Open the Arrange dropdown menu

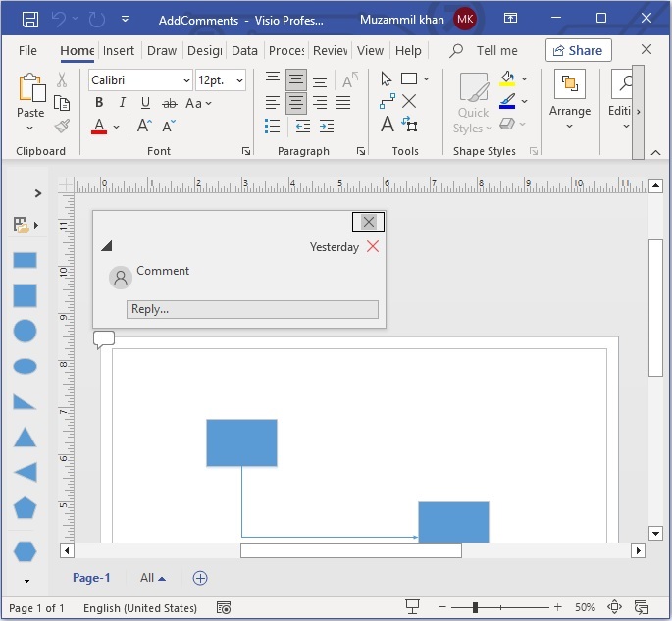point(570,97)
